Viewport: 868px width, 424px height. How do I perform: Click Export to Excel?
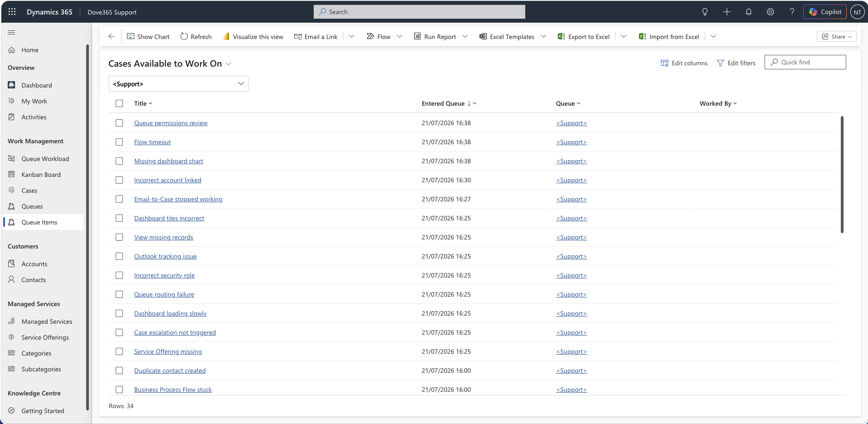pos(584,37)
